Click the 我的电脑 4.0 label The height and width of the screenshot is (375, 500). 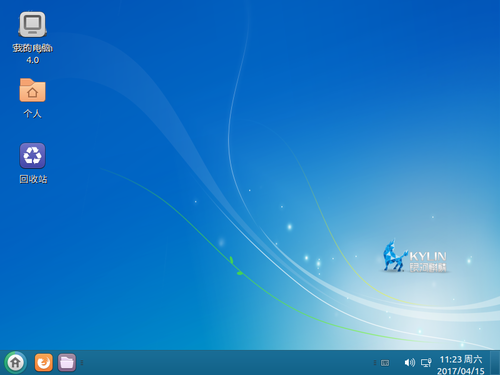coord(32,54)
